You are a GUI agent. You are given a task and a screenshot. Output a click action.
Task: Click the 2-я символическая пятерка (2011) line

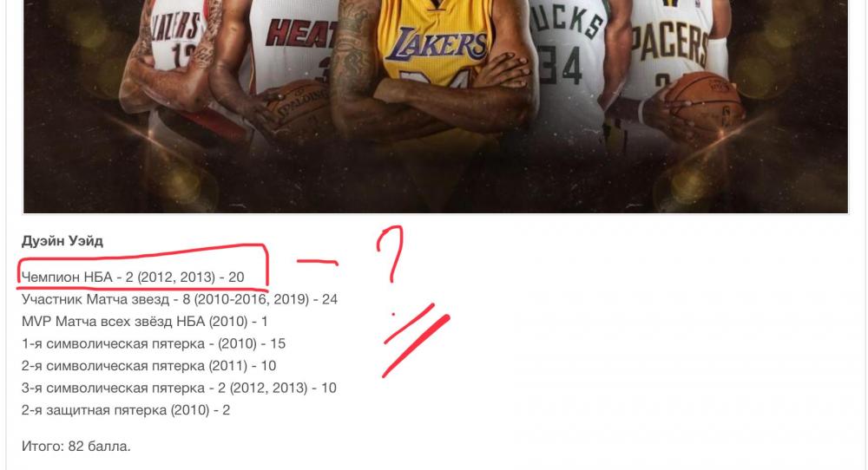[149, 365]
